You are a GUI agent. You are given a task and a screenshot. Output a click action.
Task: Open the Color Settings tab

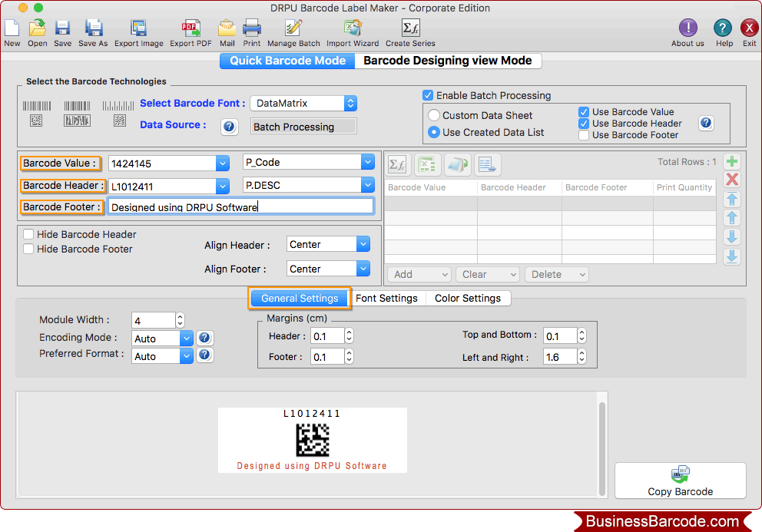(x=468, y=299)
